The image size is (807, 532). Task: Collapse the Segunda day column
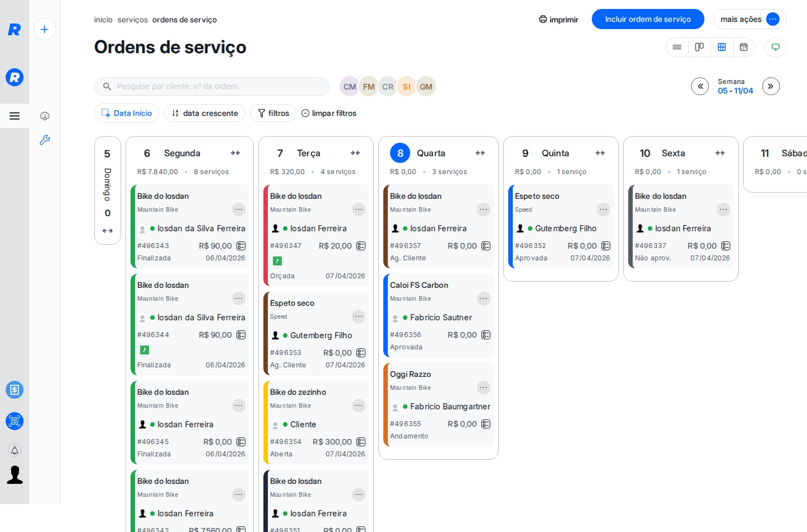tap(235, 153)
